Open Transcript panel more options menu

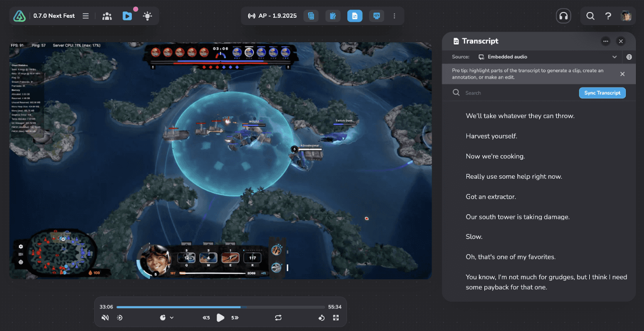pyautogui.click(x=606, y=41)
